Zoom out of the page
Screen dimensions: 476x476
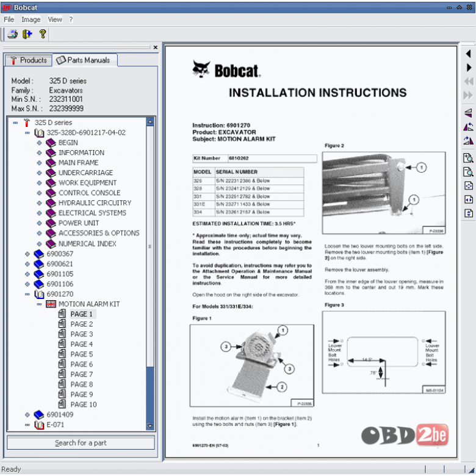click(x=469, y=172)
